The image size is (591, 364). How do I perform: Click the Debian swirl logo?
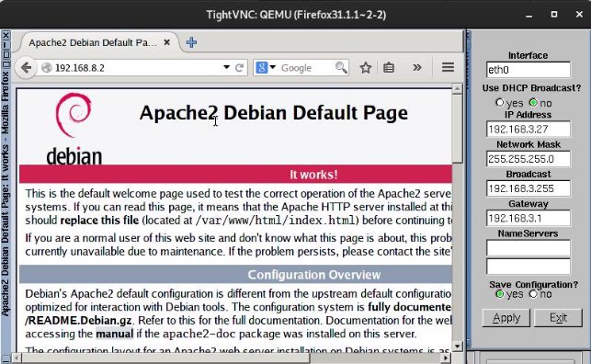74,115
